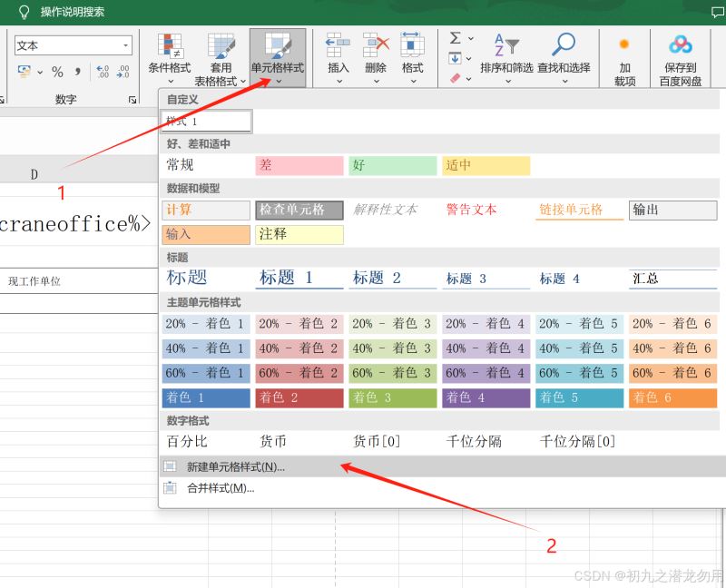726x588 pixels.
Task: Select the 着色 1 blue color style
Action: pos(205,397)
